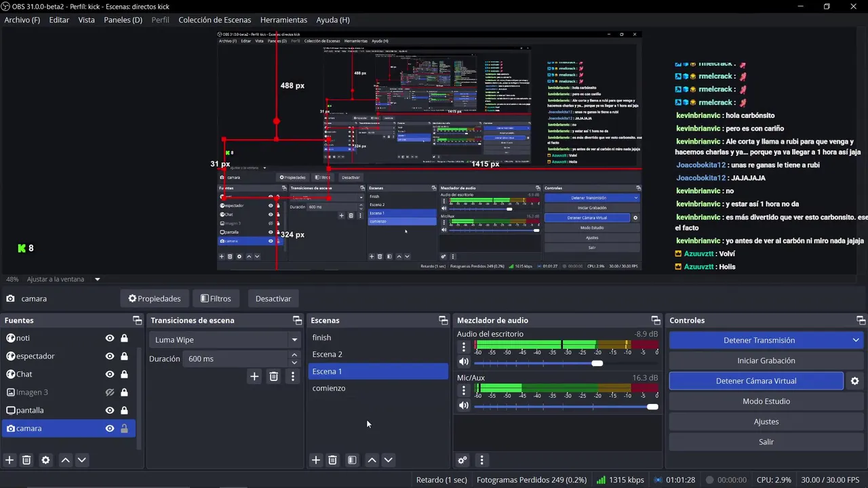The height and width of the screenshot is (488, 868).
Task: Pop out the Controles dock
Action: tap(861, 321)
